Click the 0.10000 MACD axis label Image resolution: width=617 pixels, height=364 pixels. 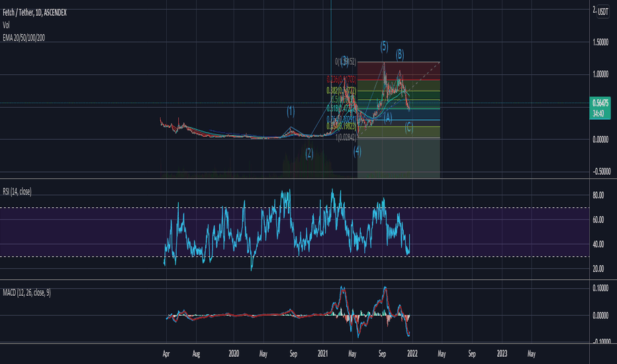point(600,289)
